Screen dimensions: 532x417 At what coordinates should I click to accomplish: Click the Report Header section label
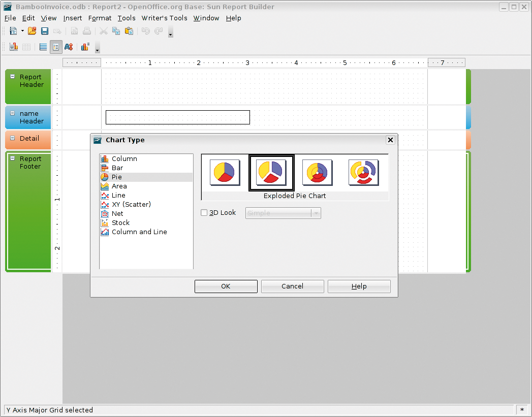(32, 81)
